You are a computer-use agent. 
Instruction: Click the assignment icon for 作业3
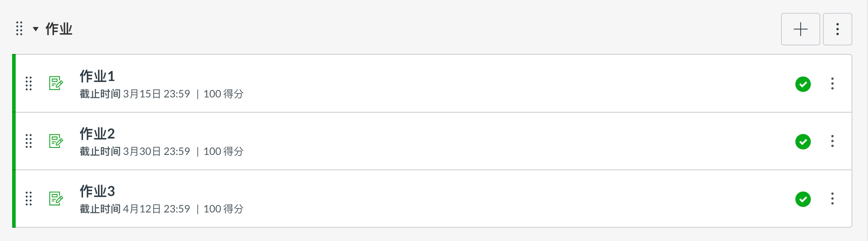[x=56, y=198]
